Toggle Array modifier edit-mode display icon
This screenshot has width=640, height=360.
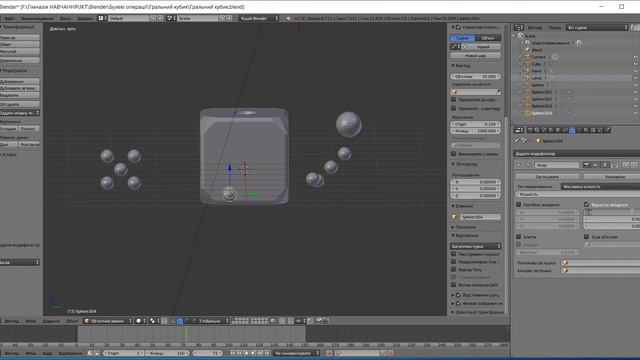(605, 165)
